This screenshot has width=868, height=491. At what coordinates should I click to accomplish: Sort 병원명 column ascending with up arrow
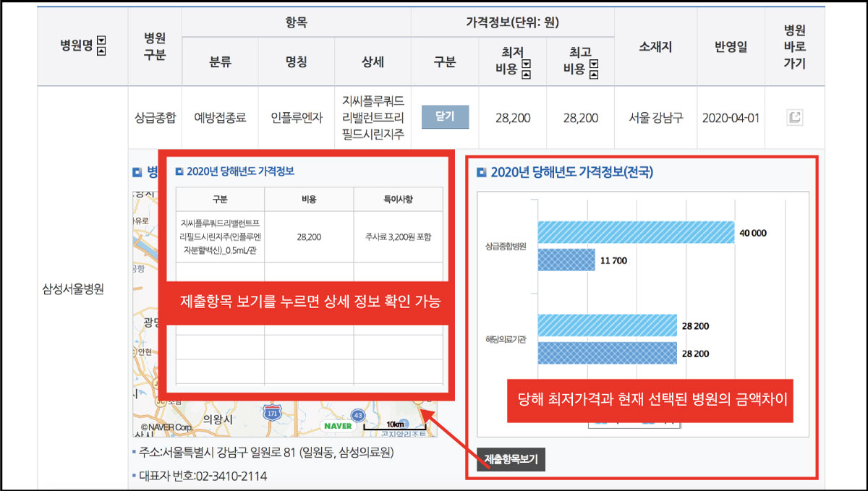tap(101, 50)
